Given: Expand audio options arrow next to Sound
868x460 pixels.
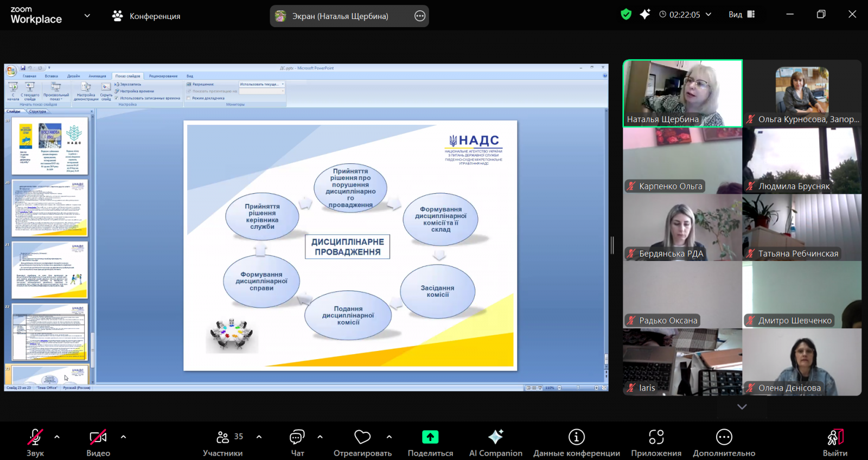Looking at the screenshot, I should coord(57,437).
